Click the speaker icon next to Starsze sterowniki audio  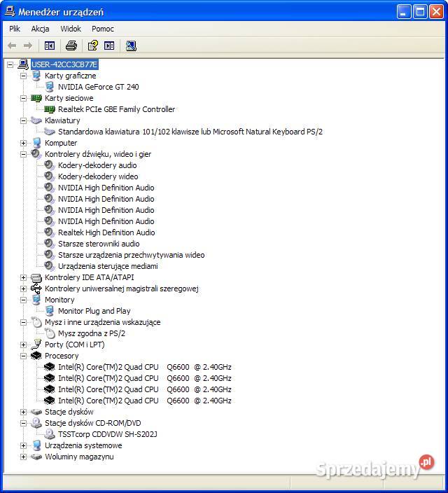pyautogui.click(x=50, y=244)
